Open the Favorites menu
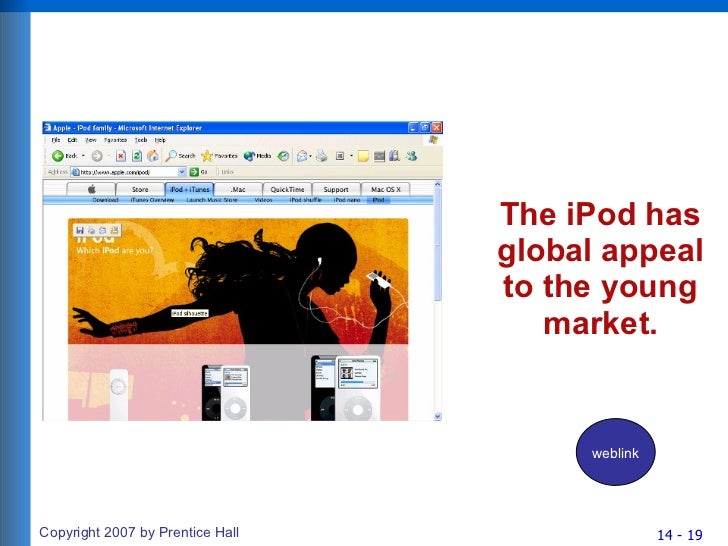This screenshot has width=728, height=546. tap(115, 140)
